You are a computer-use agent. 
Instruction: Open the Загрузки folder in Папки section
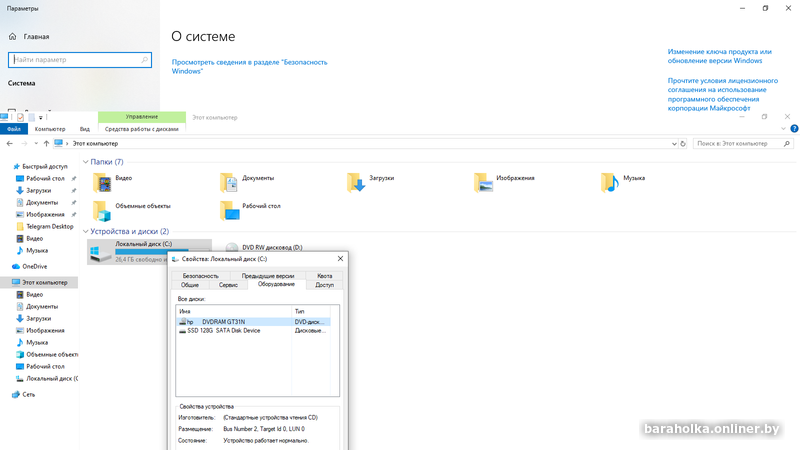pos(356,182)
